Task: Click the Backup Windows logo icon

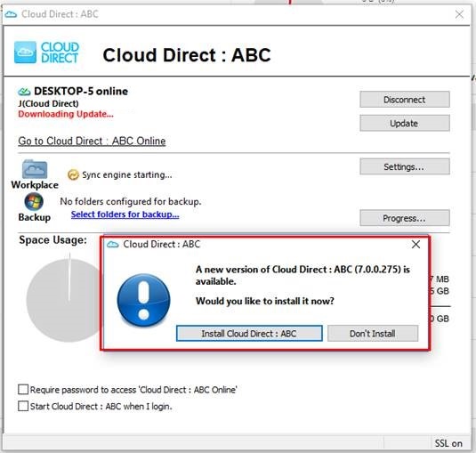Action: click(34, 202)
